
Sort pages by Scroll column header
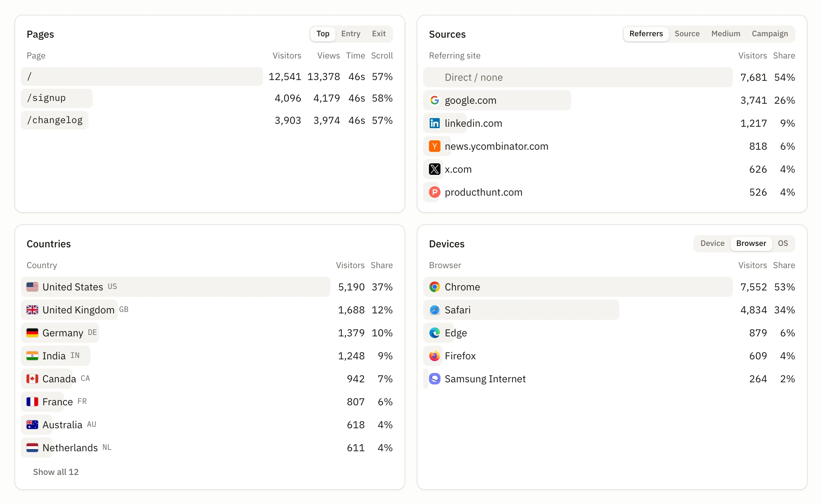point(382,56)
